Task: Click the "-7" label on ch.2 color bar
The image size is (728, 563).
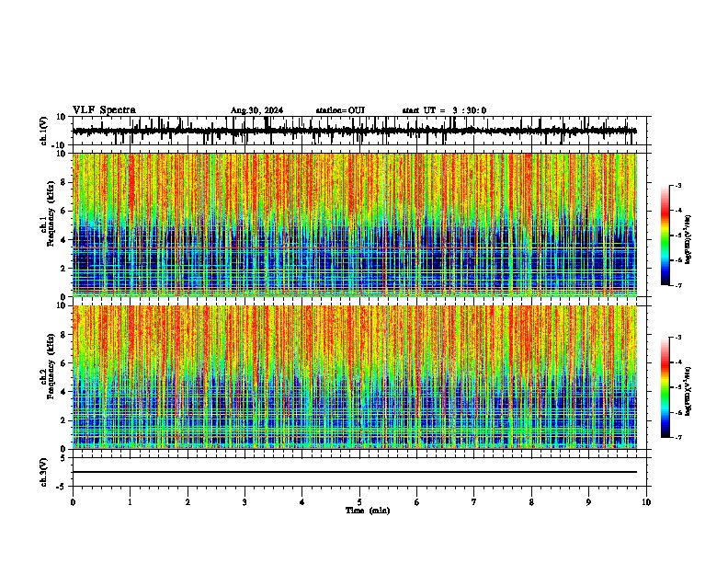Action: [678, 438]
